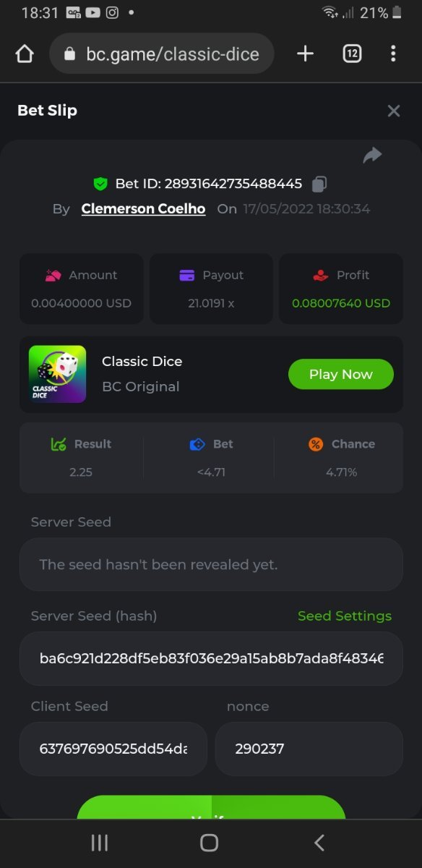The height and width of the screenshot is (868, 422).
Task: Select the Client Seed field
Action: [x=113, y=749]
